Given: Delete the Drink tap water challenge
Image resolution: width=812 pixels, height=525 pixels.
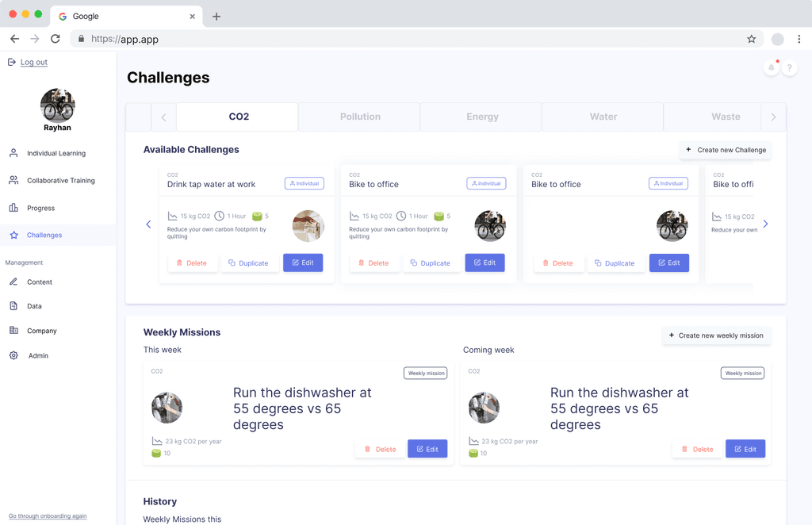Looking at the screenshot, I should [x=192, y=263].
